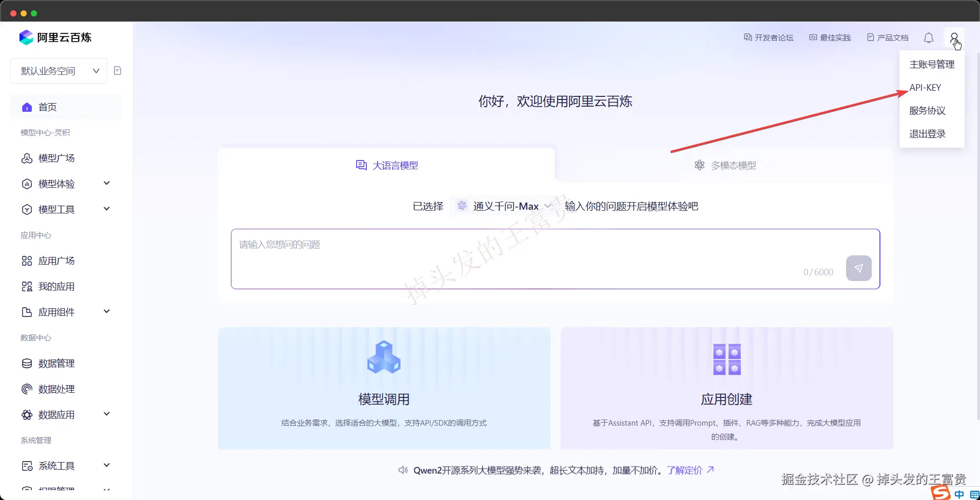Click the macOS yellow minimize window button
This screenshot has height=500, width=980.
tap(24, 13)
